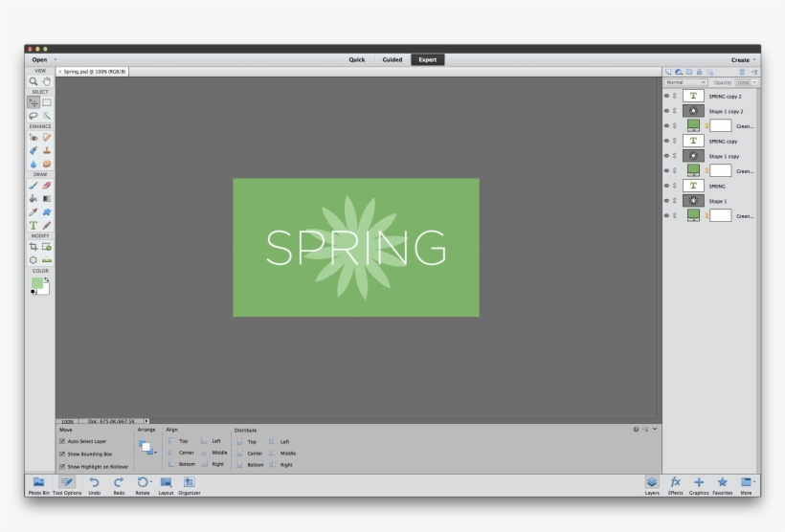Select the Type tool
Viewport: 785px width, 532px height.
point(34,226)
